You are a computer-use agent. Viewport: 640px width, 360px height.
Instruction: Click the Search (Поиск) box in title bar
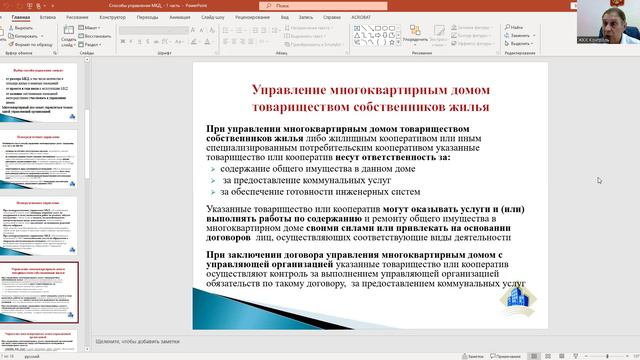323,6
